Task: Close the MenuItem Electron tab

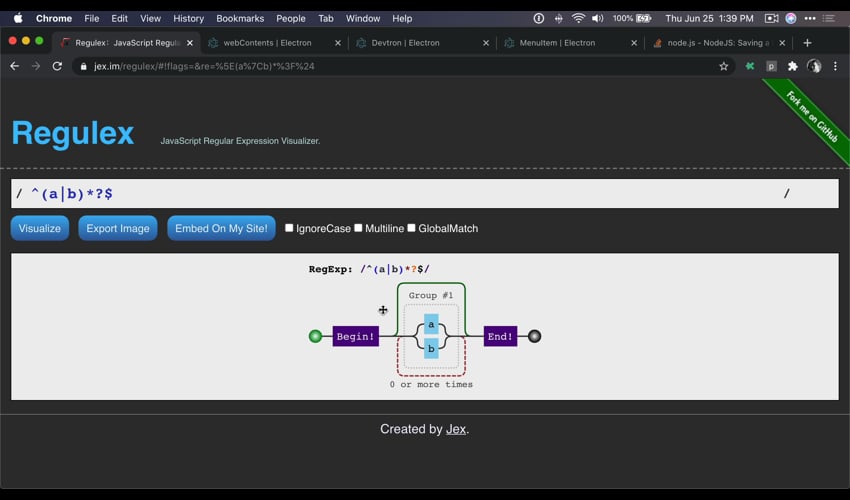Action: point(634,43)
